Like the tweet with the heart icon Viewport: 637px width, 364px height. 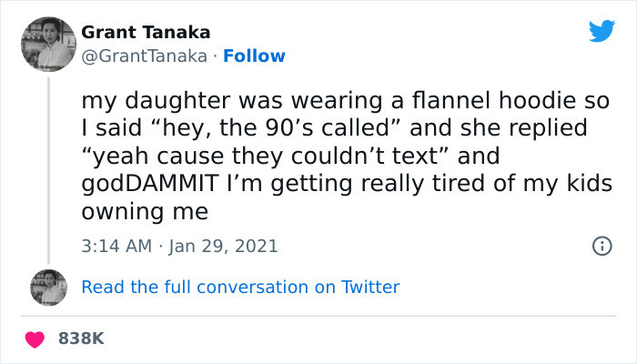[x=36, y=339]
